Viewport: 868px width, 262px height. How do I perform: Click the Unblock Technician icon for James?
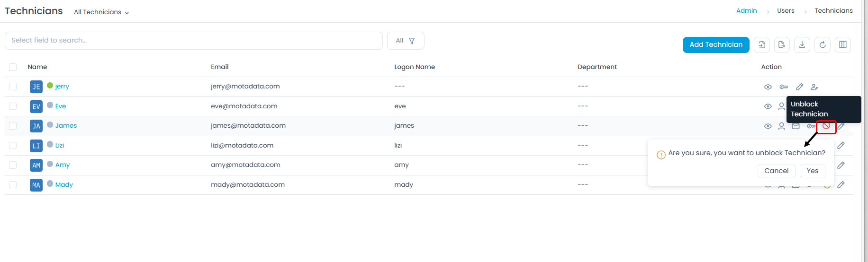click(826, 126)
